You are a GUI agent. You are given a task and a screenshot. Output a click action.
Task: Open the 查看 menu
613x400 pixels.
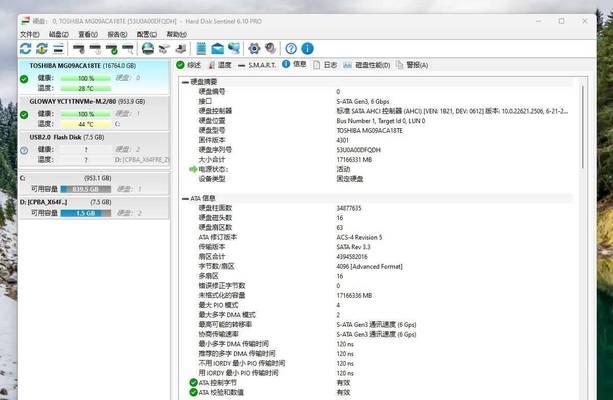pos(88,34)
